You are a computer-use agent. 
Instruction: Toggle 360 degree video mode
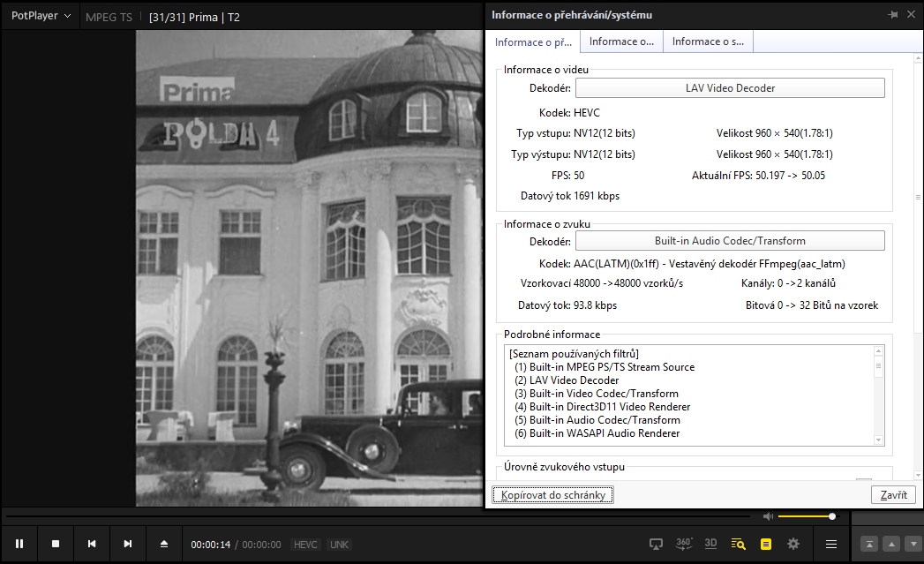pos(684,544)
